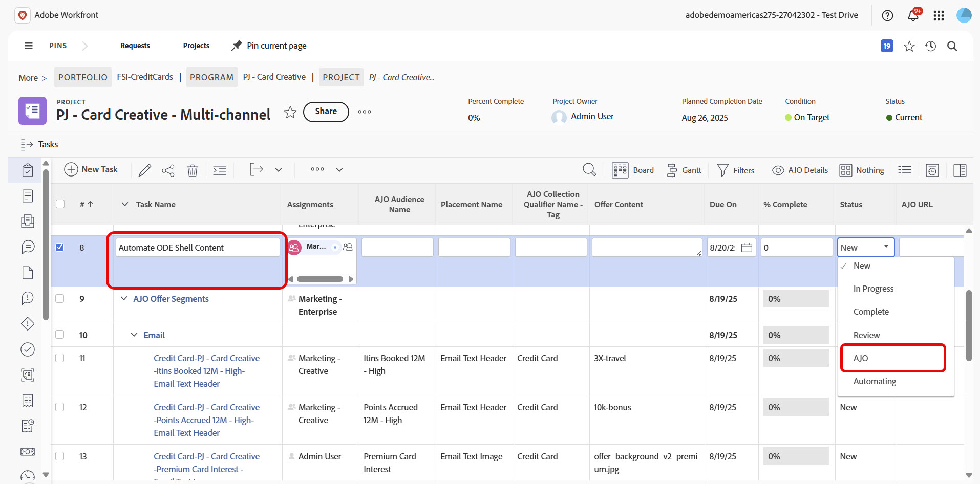Open the New status dropdown in row 8
Image resolution: width=980 pixels, height=484 pixels.
click(x=866, y=248)
